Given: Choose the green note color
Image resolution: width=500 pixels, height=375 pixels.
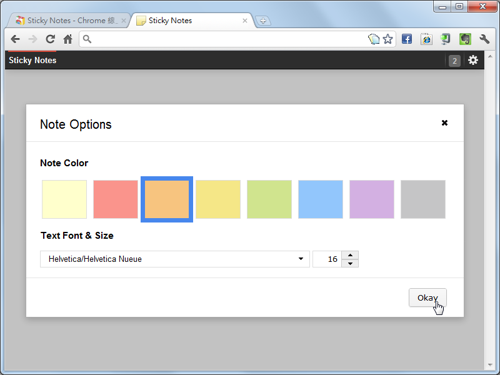Looking at the screenshot, I should click(269, 199).
